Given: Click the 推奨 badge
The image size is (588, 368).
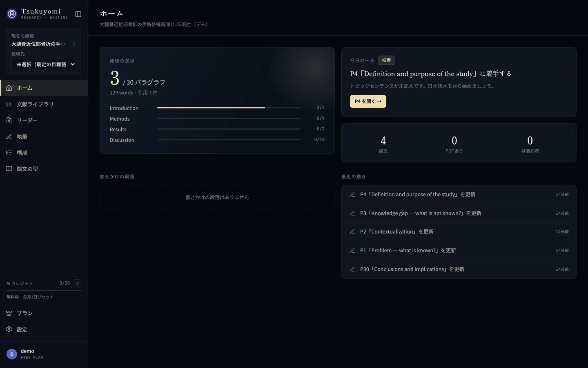Looking at the screenshot, I should tap(386, 61).
